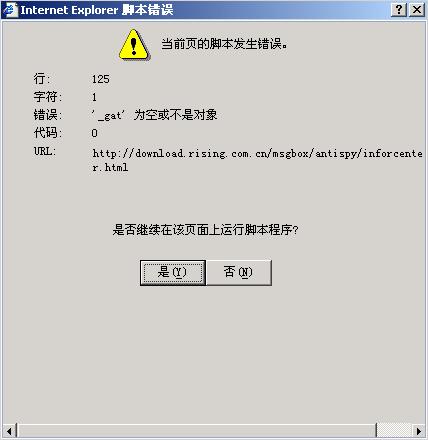Click the 代码: label
This screenshot has width=428, height=440.
(48, 133)
